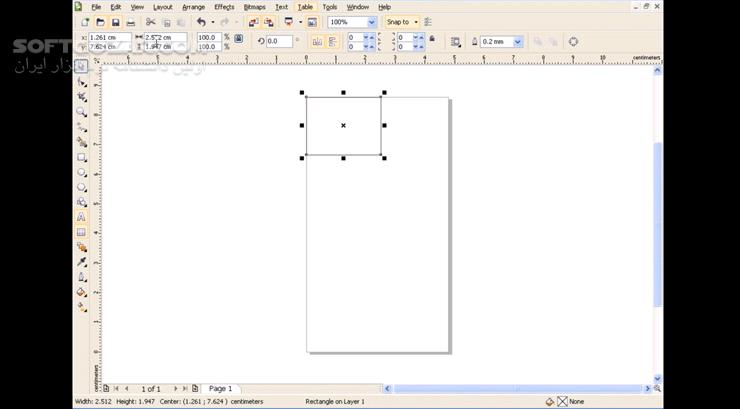The height and width of the screenshot is (409, 740).
Task: Open the Application Launcher icon
Action: 288,22
